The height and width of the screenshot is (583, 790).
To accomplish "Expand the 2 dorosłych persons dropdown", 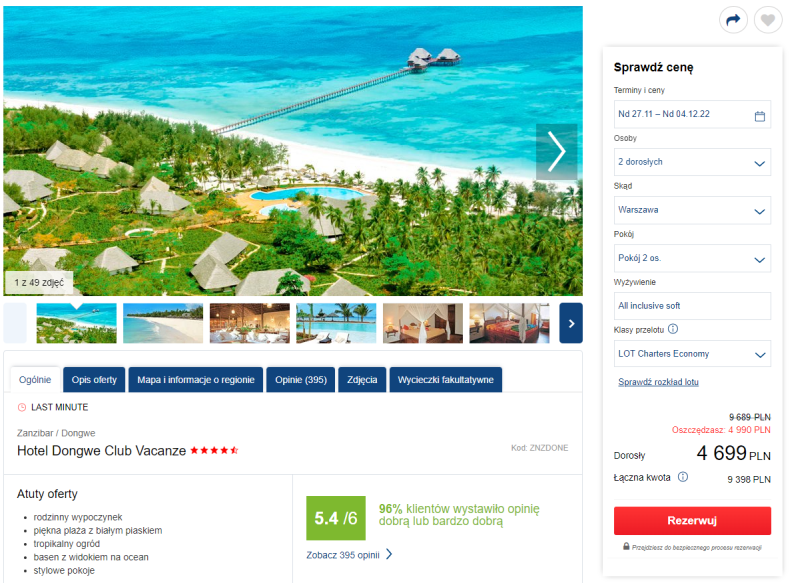I will coord(692,162).
